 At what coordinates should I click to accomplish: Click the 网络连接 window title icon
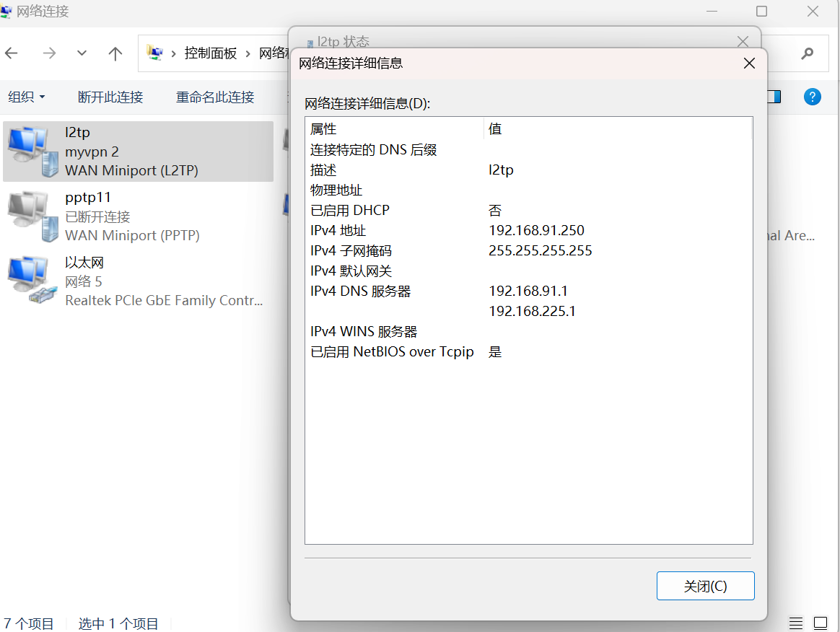click(5, 12)
